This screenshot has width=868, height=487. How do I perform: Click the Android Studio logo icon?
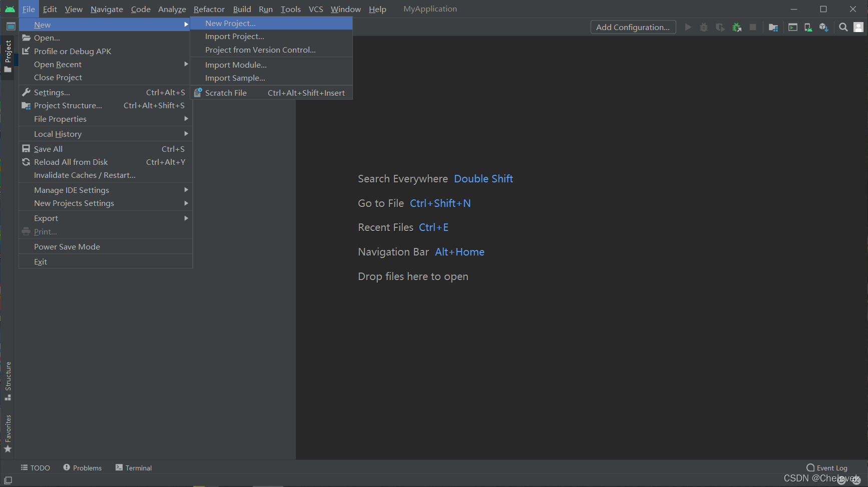click(x=10, y=9)
